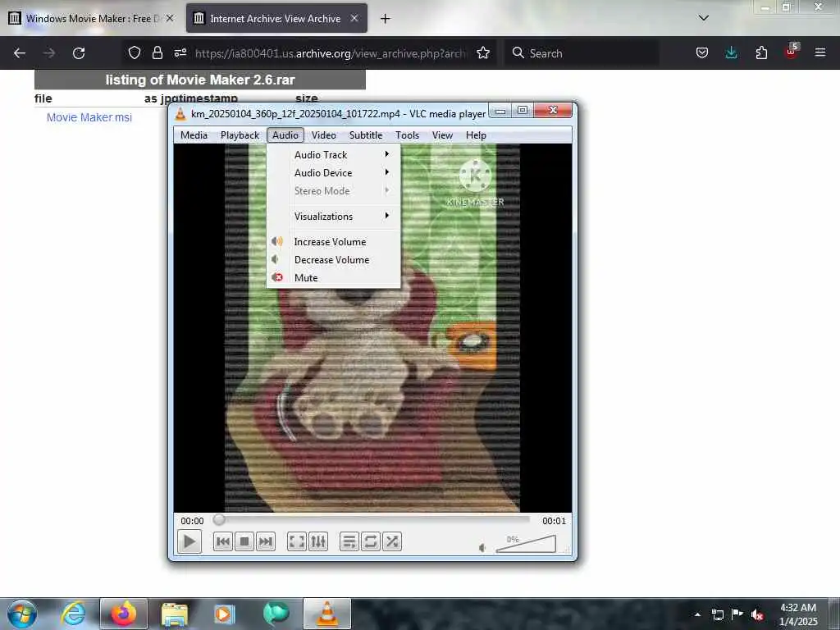Click the tracking protection shield icon
Viewport: 840px width, 630px height.
point(135,52)
